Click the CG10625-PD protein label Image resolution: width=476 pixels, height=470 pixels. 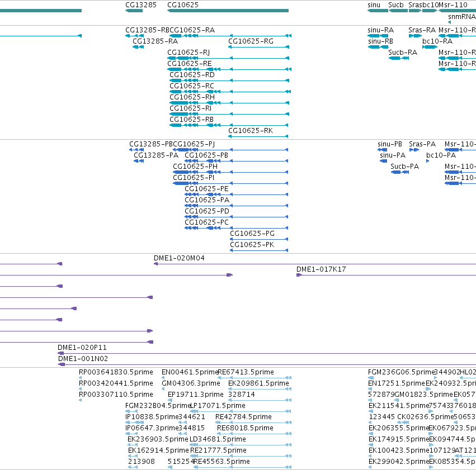pos(207,211)
